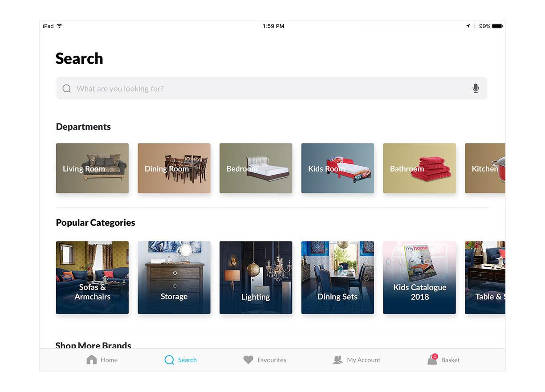This screenshot has width=545, height=392.
Task: Open the Basket with badge
Action: pyautogui.click(x=443, y=359)
